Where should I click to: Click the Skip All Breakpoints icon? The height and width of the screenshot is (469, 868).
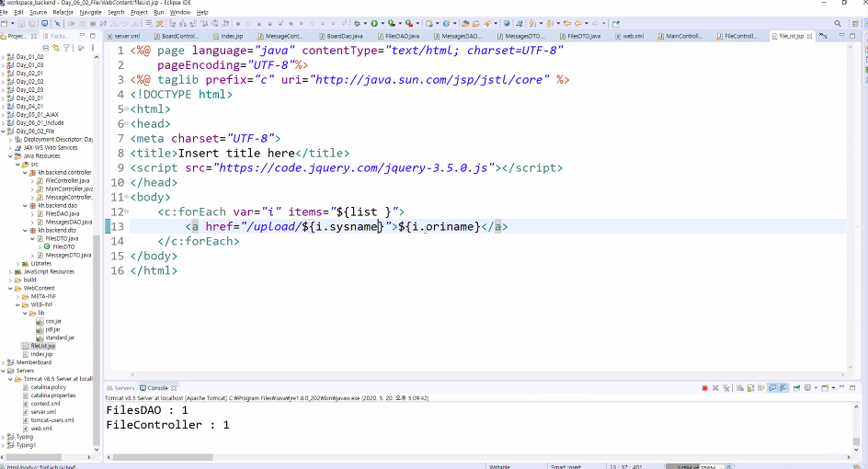click(x=57, y=23)
